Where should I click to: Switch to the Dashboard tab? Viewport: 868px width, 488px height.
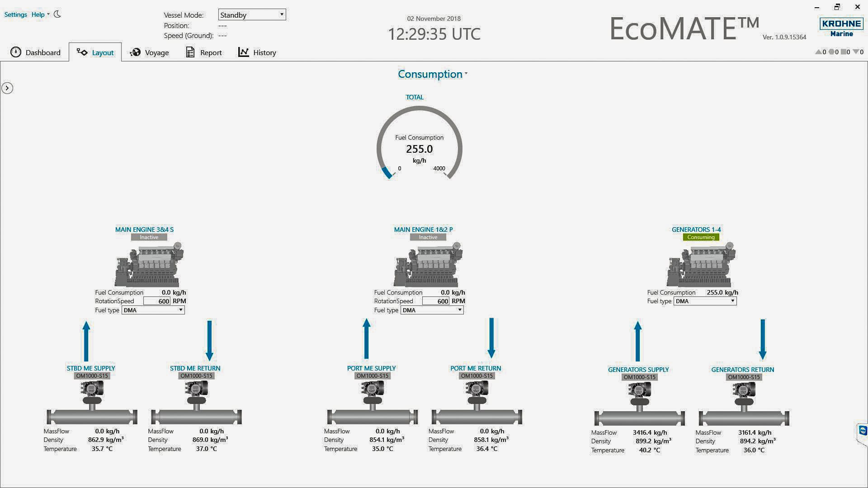(x=36, y=52)
